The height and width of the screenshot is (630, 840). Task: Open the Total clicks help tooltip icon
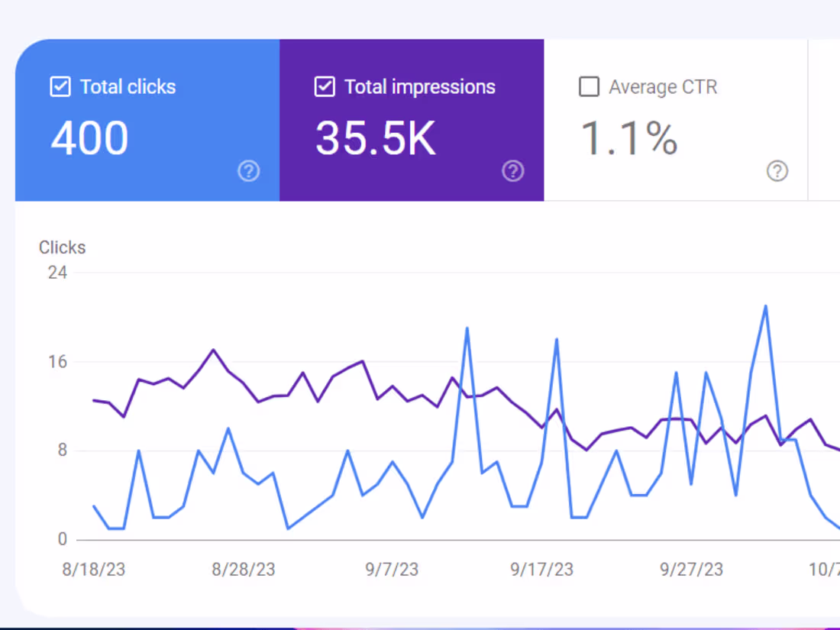[x=249, y=171]
